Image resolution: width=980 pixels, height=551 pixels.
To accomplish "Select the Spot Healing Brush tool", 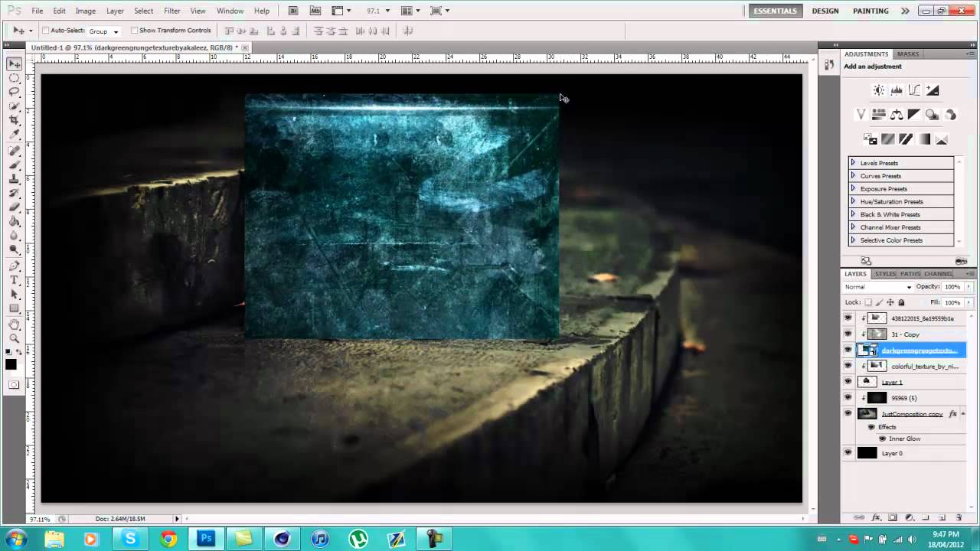I will tap(15, 151).
